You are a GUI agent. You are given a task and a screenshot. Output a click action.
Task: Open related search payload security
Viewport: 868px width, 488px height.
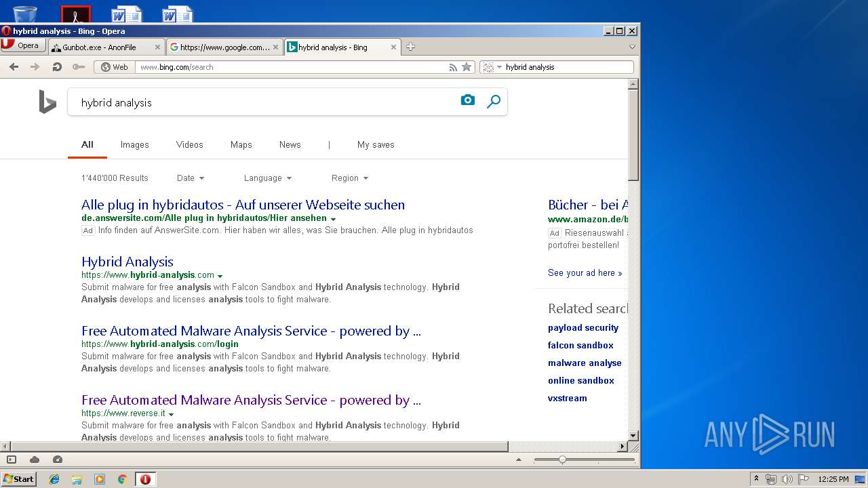click(583, 328)
